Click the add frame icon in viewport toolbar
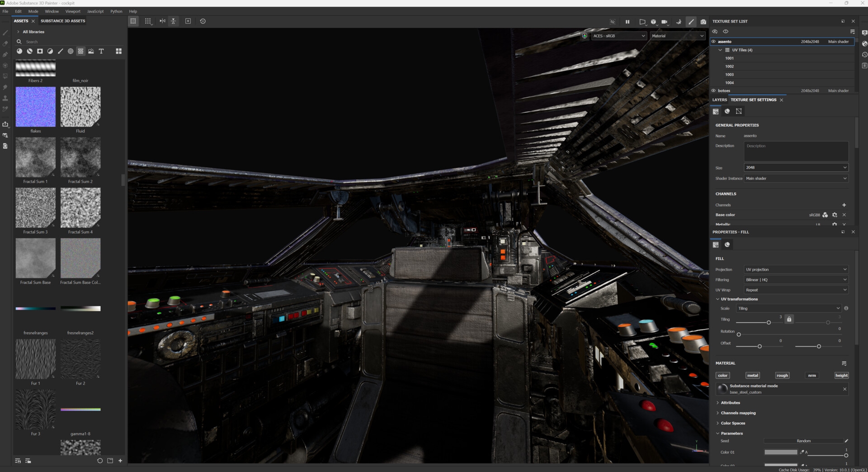868x472 pixels. [x=188, y=21]
